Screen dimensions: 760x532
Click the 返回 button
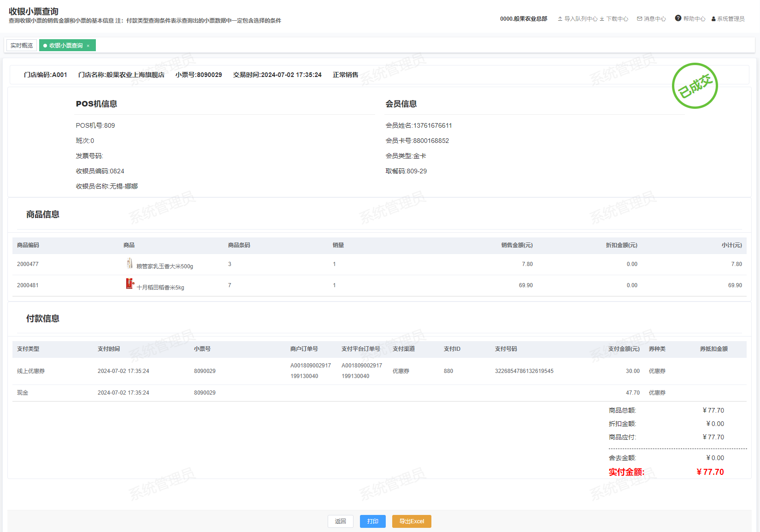click(x=340, y=521)
